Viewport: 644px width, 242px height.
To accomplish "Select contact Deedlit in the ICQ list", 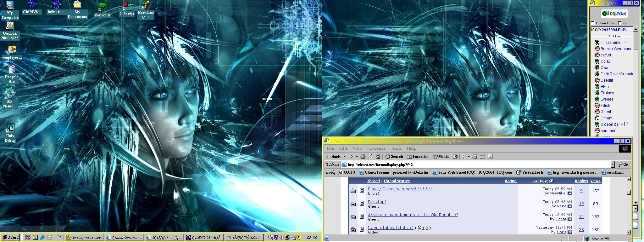I will point(607,80).
